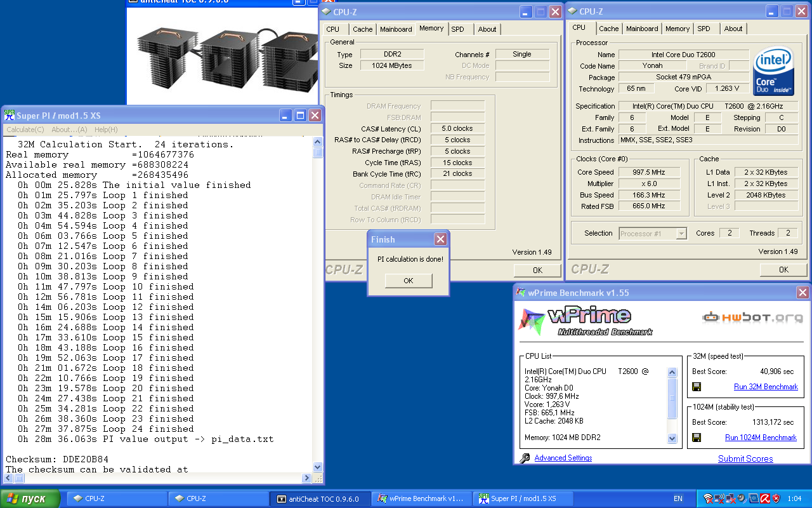Click the red security shield tray icon

776,498
